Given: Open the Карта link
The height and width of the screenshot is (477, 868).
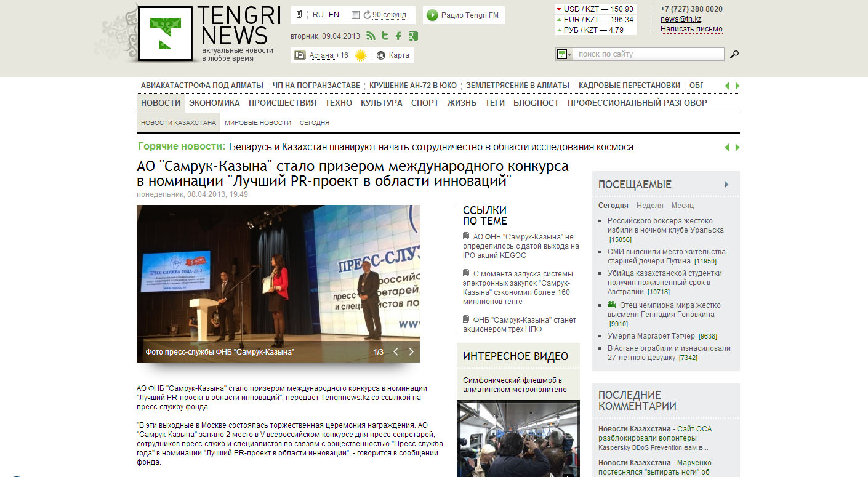Looking at the screenshot, I should pos(399,55).
